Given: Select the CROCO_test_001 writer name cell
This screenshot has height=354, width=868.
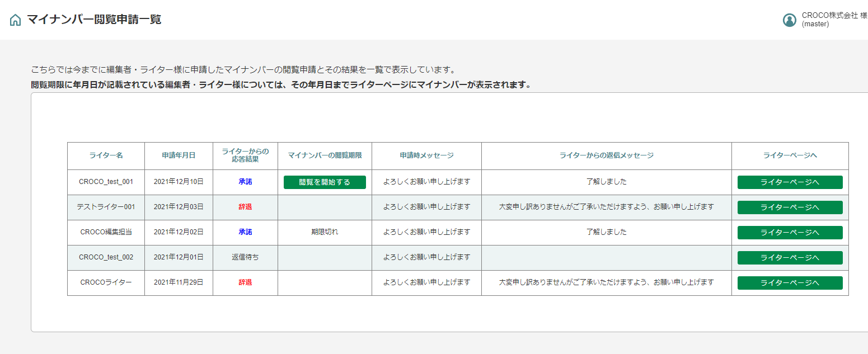Looking at the screenshot, I should point(106,182).
